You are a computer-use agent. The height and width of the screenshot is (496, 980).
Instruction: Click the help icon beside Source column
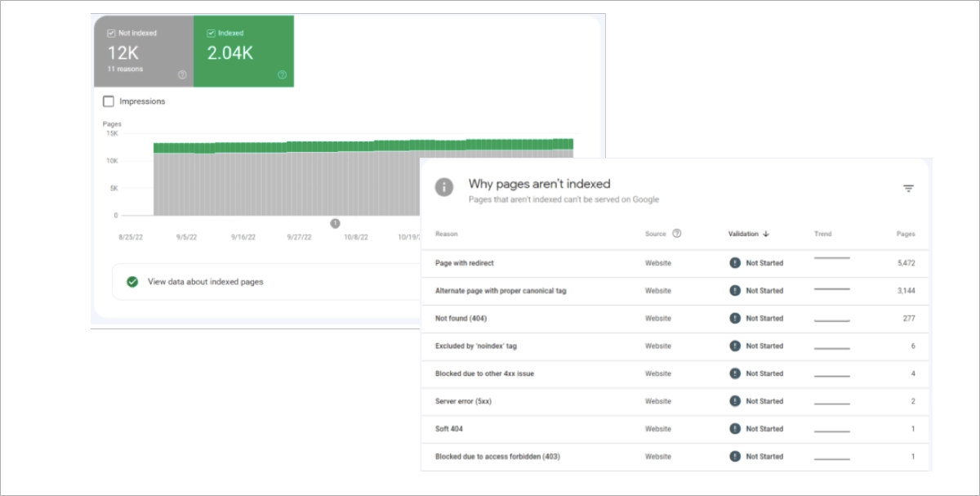[x=676, y=234]
